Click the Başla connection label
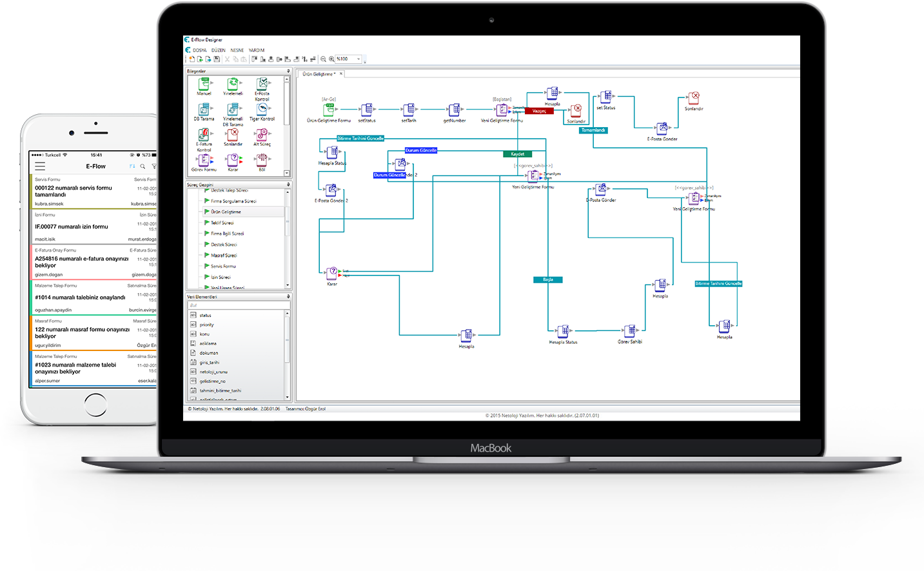This screenshot has width=924, height=571. coord(548,279)
